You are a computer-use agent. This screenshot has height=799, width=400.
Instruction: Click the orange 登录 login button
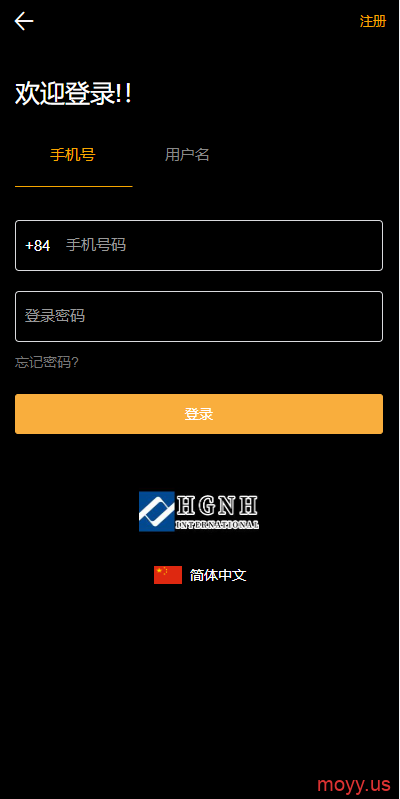(199, 414)
